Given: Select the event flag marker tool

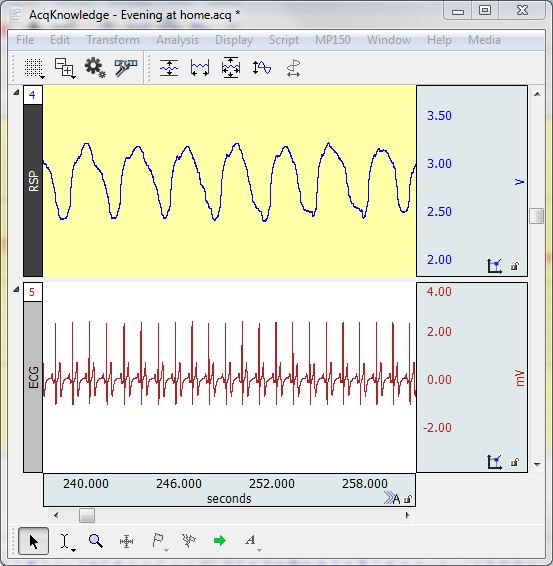Looking at the screenshot, I should point(158,541).
